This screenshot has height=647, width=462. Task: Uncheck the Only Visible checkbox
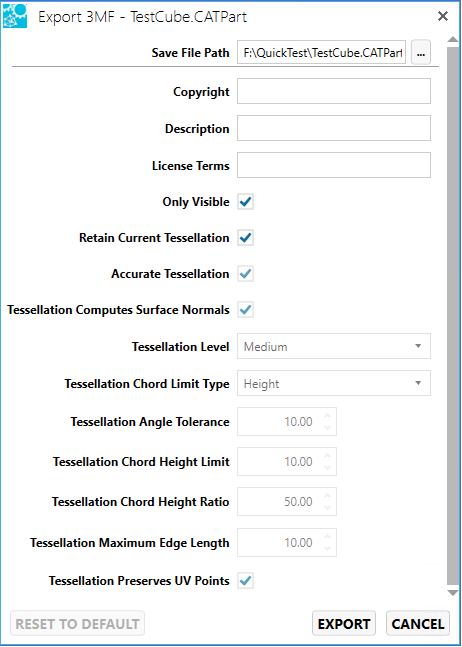tap(245, 202)
